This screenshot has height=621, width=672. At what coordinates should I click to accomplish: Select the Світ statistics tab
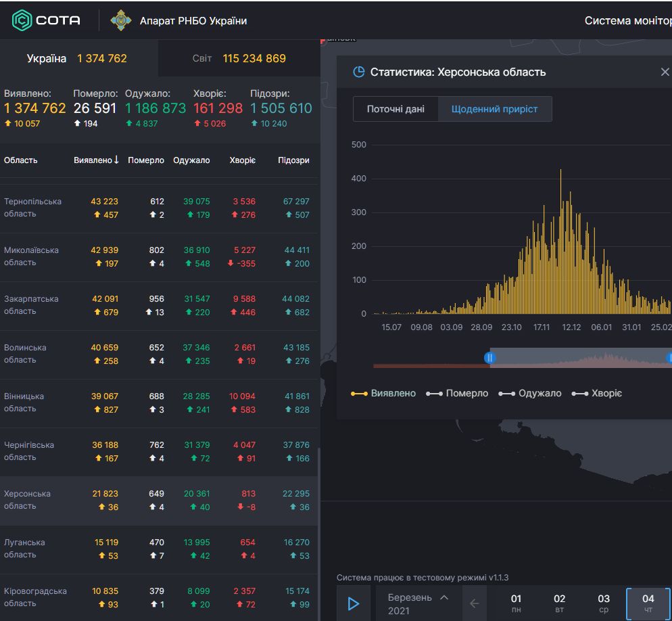point(239,58)
